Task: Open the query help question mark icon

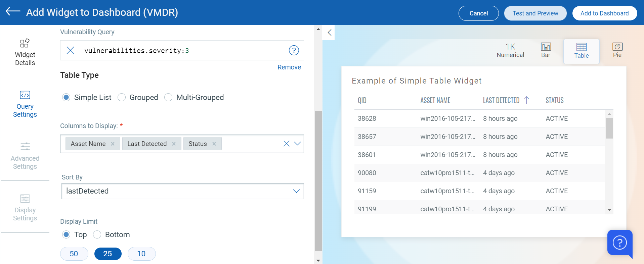Action: point(294,50)
